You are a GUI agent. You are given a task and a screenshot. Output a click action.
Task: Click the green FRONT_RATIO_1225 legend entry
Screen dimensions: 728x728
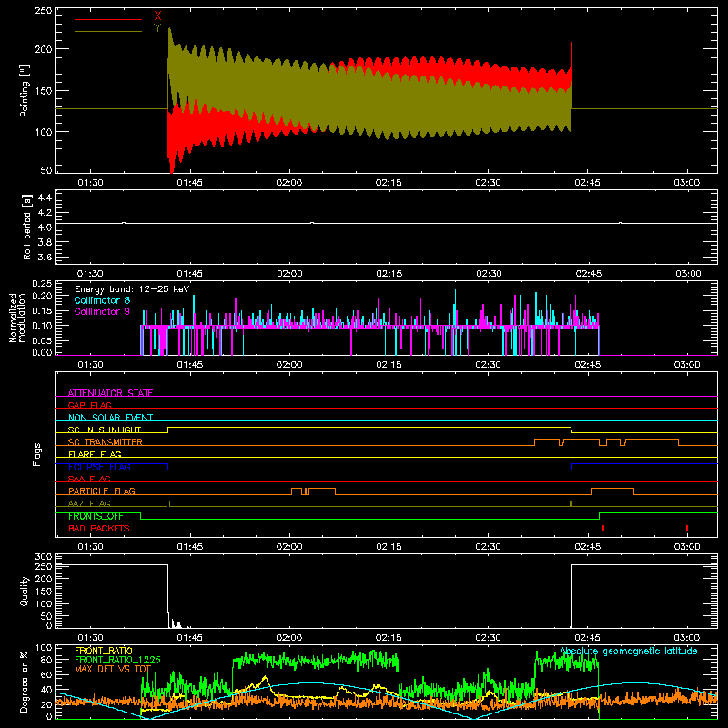tap(117, 660)
